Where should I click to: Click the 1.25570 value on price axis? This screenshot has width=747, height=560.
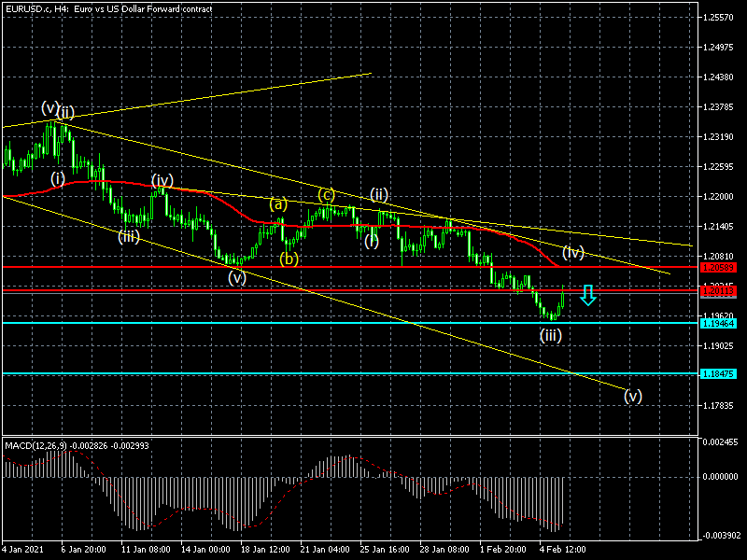[719, 17]
